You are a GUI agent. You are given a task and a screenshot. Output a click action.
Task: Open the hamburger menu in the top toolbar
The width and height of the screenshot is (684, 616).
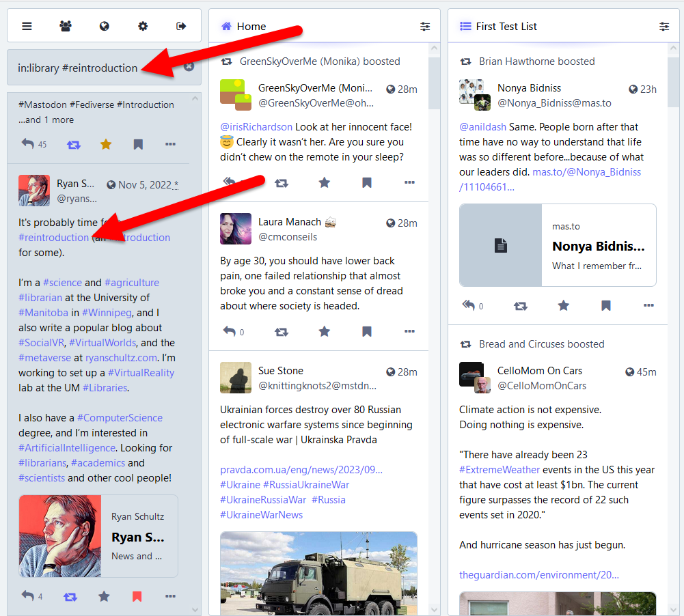click(27, 26)
